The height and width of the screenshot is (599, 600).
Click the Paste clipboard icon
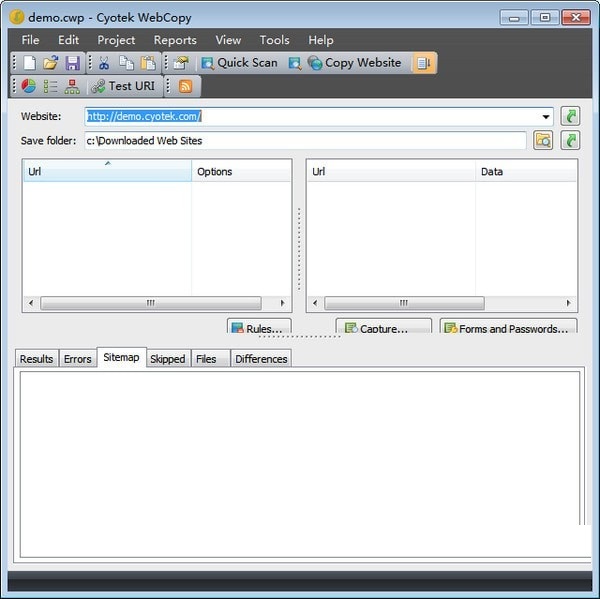point(148,63)
